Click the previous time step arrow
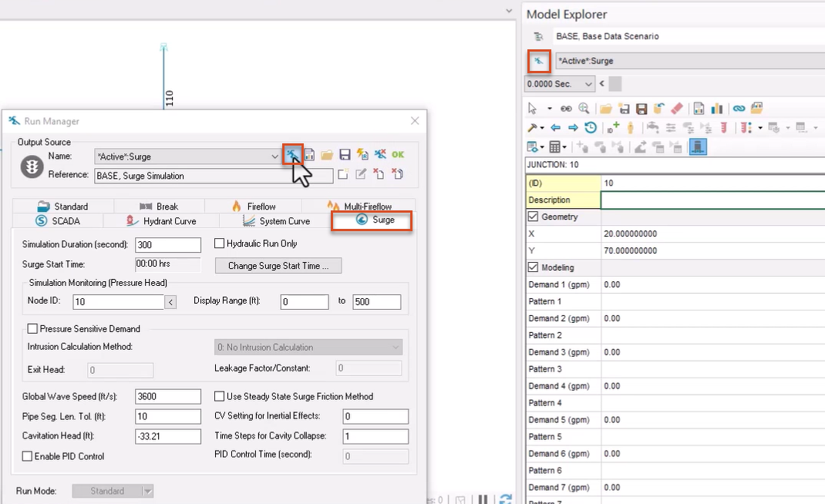 pos(601,83)
